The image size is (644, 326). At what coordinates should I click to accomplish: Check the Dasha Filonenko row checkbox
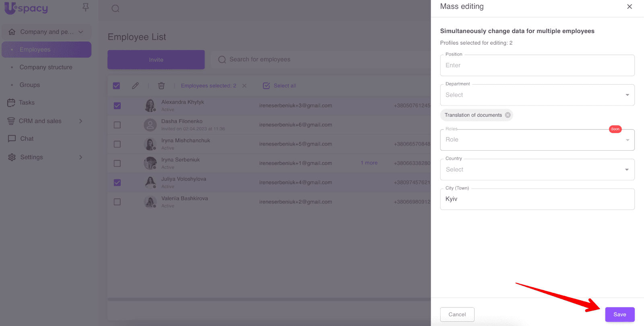click(117, 125)
